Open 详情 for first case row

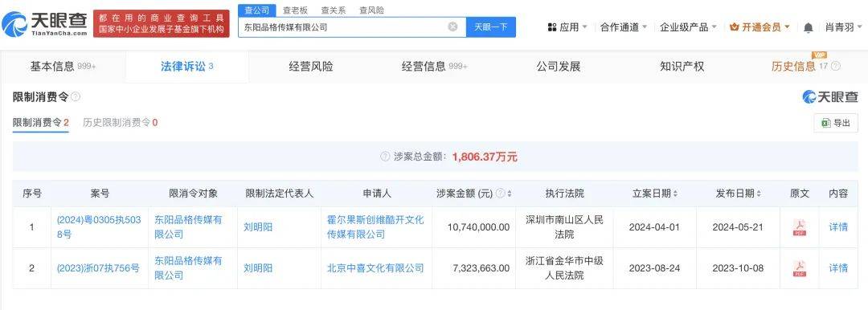pos(838,227)
